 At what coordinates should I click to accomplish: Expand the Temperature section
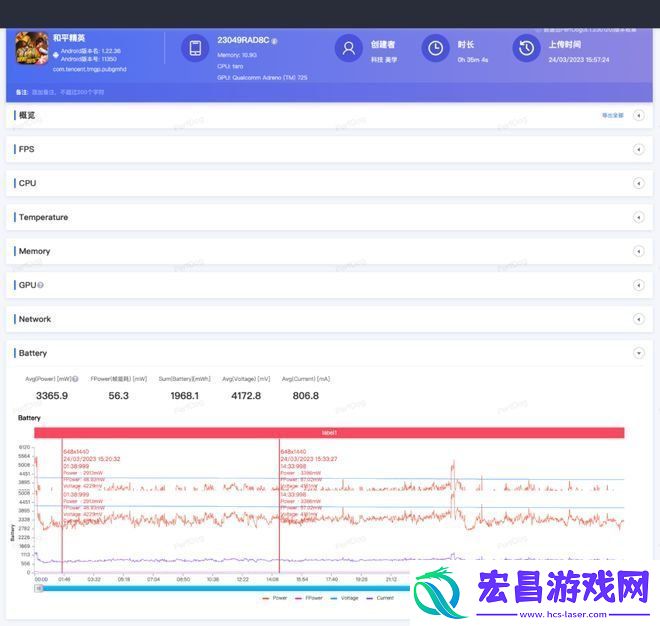[639, 217]
